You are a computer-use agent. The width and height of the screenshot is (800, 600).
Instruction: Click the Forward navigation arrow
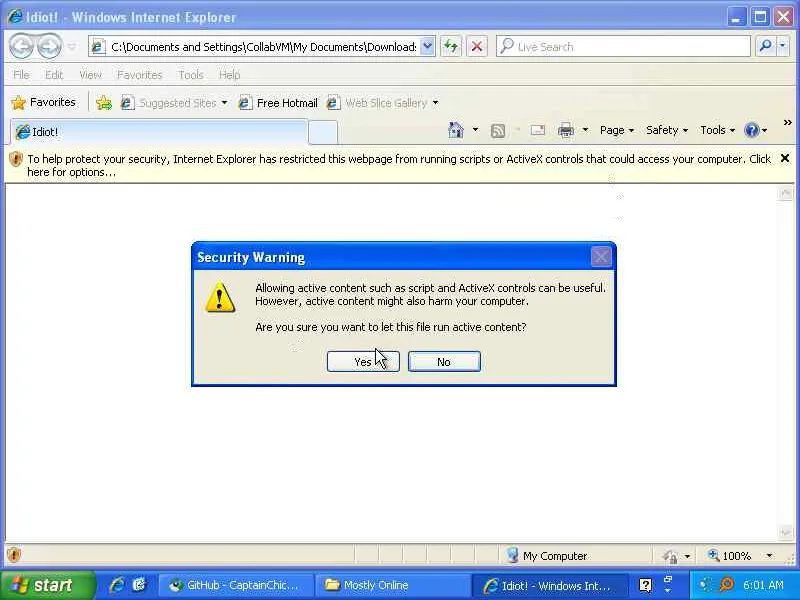tap(49, 46)
